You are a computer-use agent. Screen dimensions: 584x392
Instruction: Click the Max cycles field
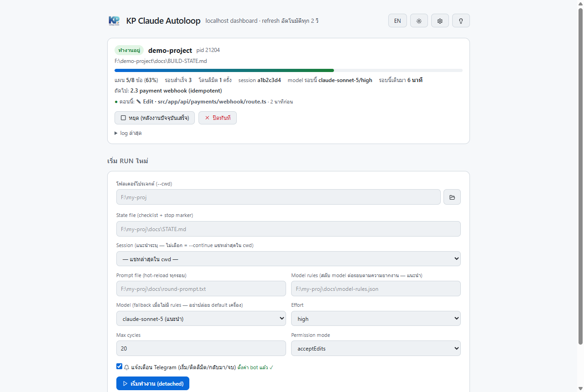click(x=201, y=348)
